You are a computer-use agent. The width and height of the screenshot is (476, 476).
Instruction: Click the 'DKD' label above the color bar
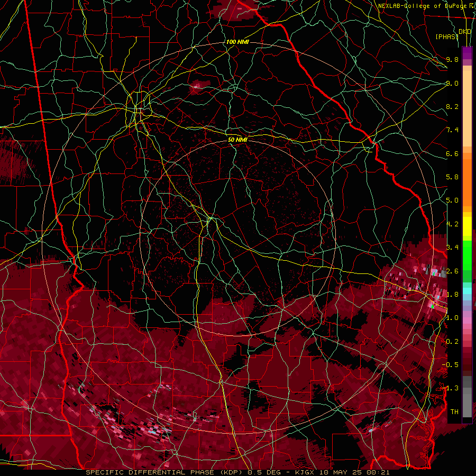click(465, 32)
